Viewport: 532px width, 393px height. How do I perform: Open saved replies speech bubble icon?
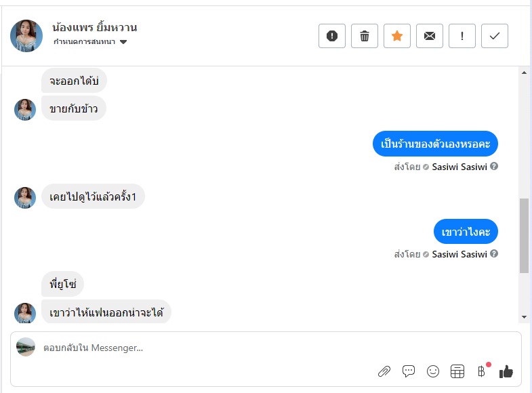click(409, 371)
